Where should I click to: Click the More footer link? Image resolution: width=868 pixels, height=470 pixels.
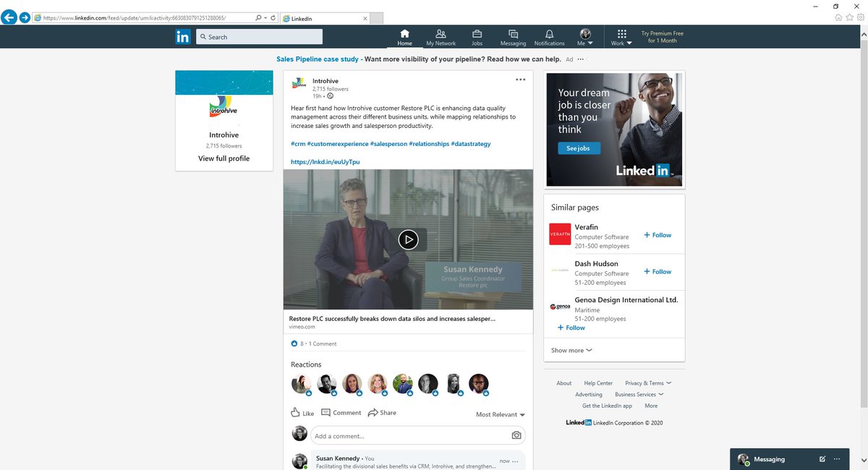651,406
